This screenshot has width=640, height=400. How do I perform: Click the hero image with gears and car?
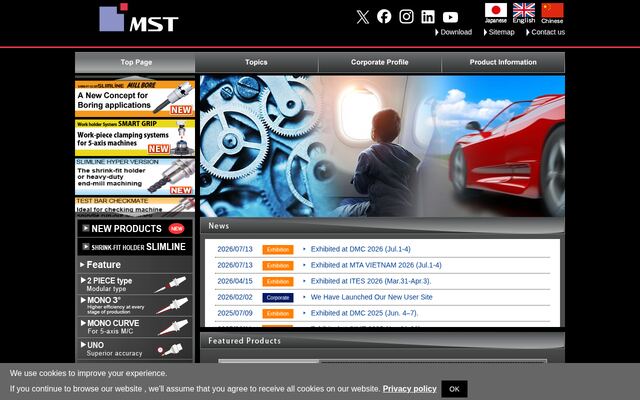(382, 146)
